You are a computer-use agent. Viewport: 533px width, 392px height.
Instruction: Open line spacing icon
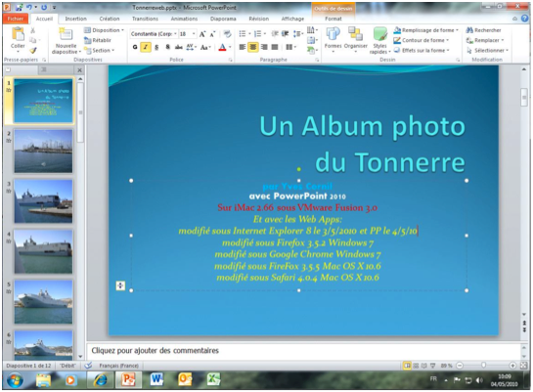pyautogui.click(x=297, y=33)
